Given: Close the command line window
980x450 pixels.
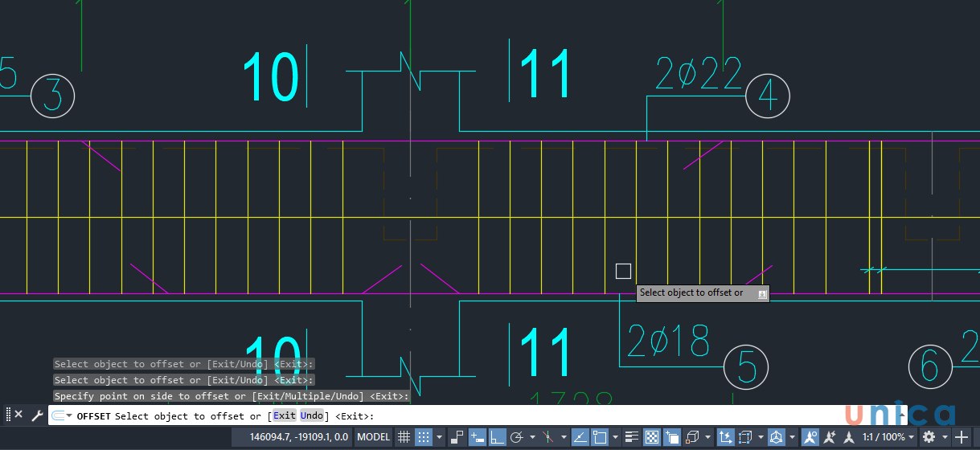Looking at the screenshot, I should click(x=18, y=415).
